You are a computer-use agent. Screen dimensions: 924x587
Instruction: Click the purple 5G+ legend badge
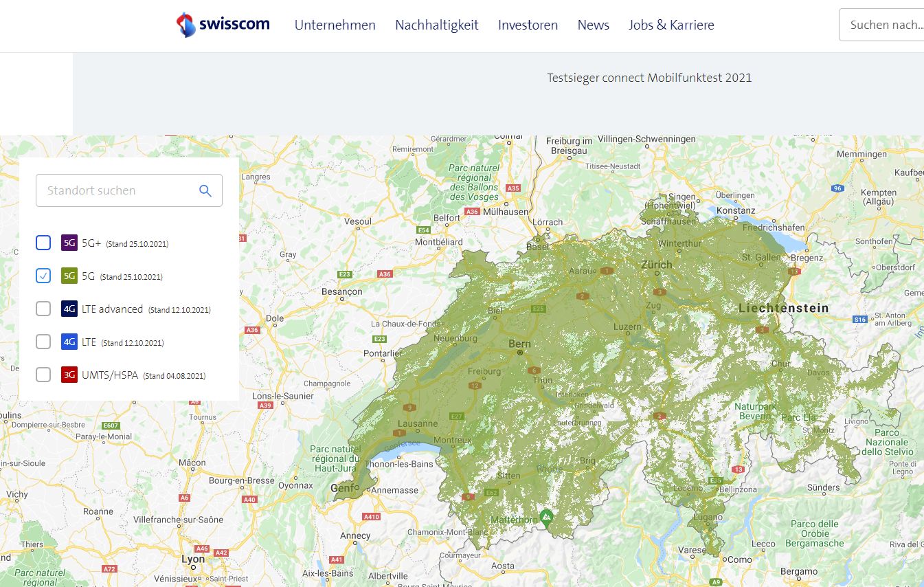[x=69, y=243]
